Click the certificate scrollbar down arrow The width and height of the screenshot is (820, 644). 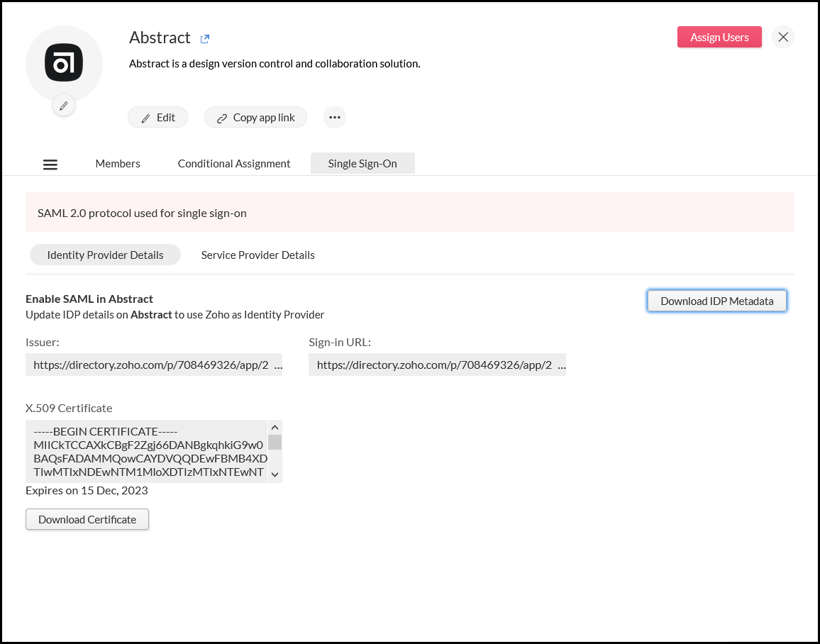(275, 474)
